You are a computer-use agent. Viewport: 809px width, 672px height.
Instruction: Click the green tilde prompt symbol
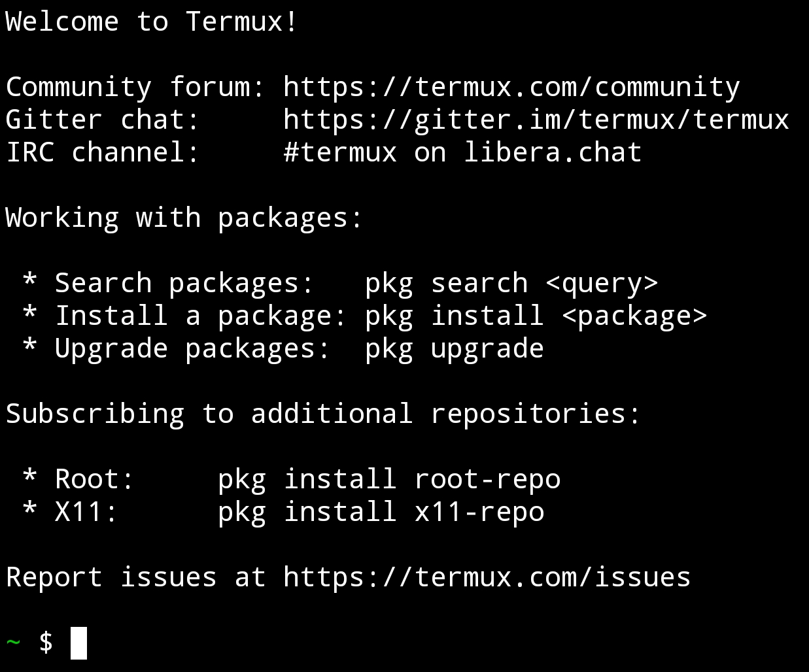tap(14, 643)
